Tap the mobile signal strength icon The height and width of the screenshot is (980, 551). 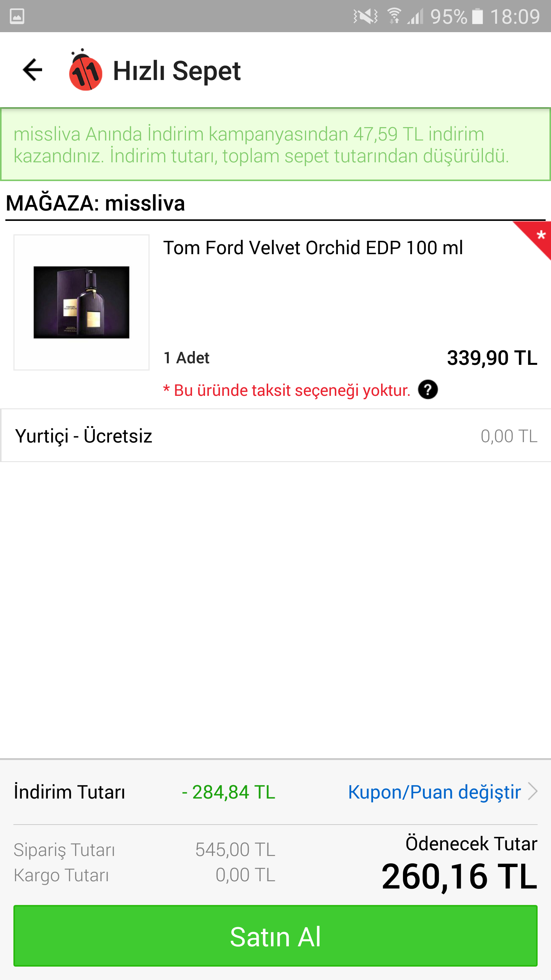(416, 16)
